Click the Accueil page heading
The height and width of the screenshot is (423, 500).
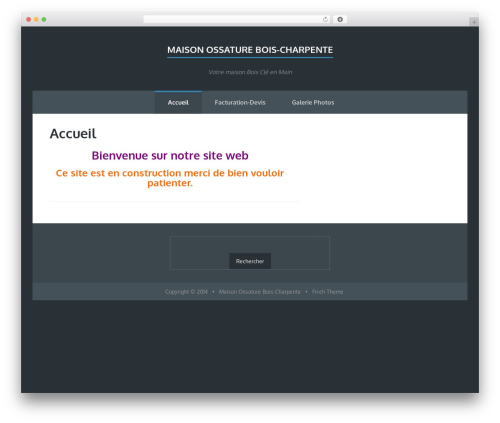(73, 134)
